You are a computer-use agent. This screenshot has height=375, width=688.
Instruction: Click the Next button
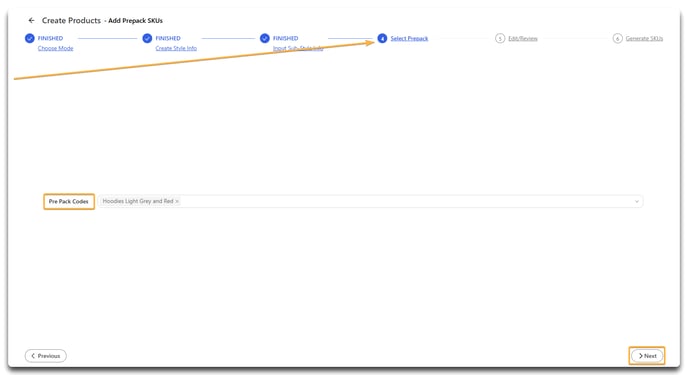[x=647, y=356]
